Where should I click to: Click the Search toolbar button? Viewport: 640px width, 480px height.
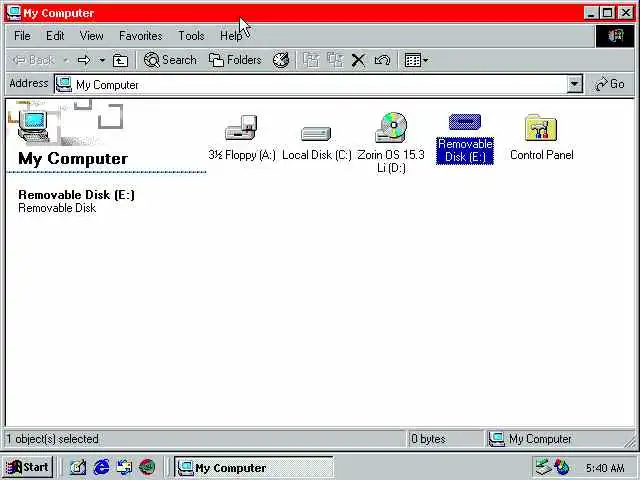[170, 60]
